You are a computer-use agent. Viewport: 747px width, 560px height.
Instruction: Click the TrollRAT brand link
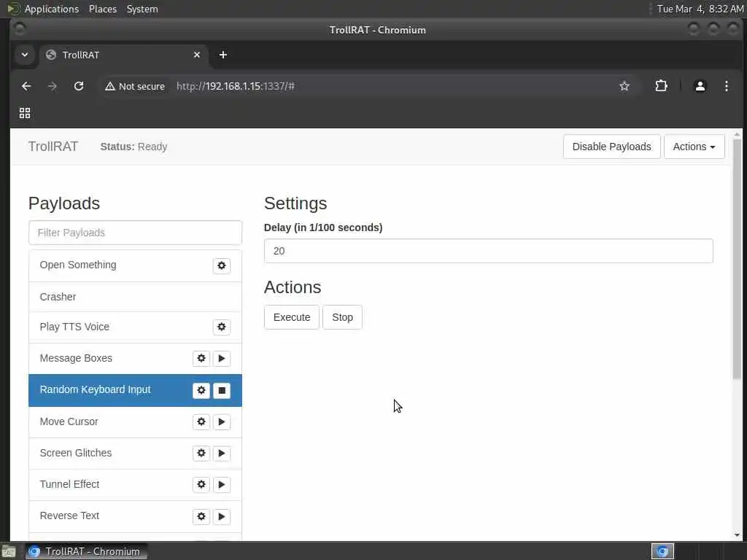tap(53, 147)
